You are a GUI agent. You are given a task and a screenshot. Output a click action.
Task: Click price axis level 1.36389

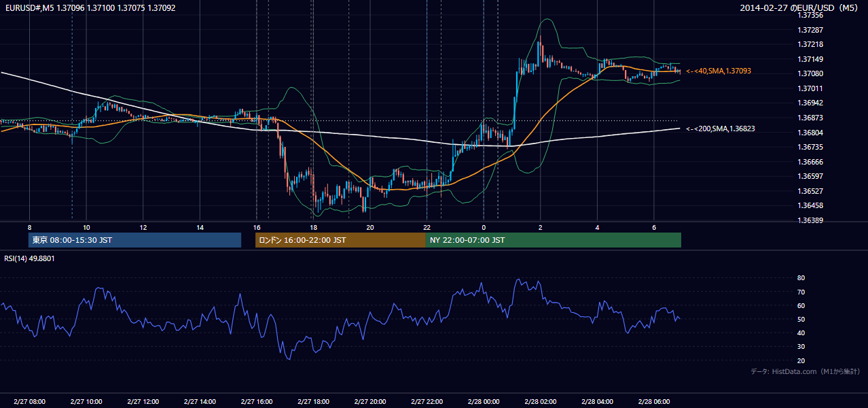[x=810, y=220]
